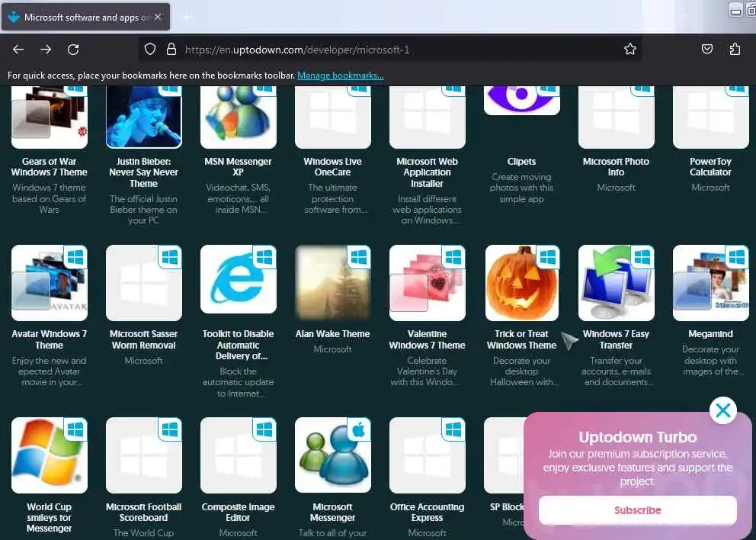This screenshot has height=540, width=756.
Task: Close the Uptodown Turbo popup
Action: 722,410
